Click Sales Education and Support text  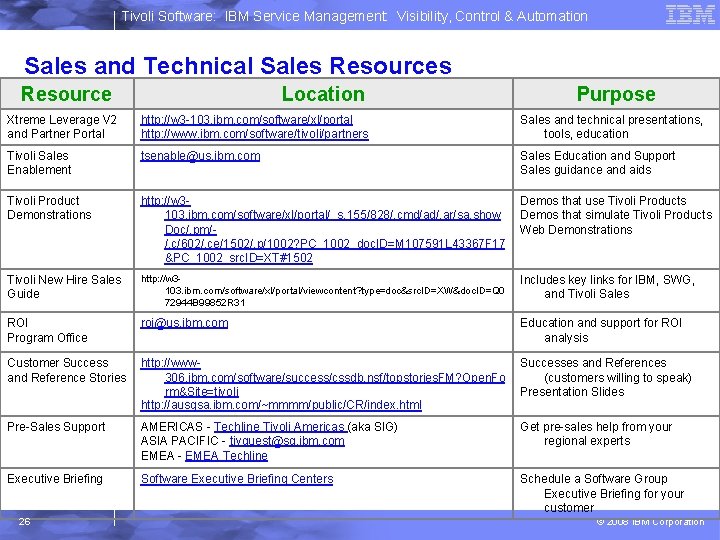click(x=597, y=156)
